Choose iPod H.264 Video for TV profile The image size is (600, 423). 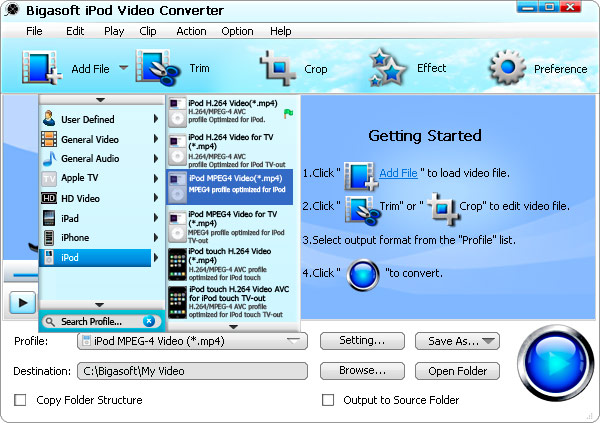point(231,150)
